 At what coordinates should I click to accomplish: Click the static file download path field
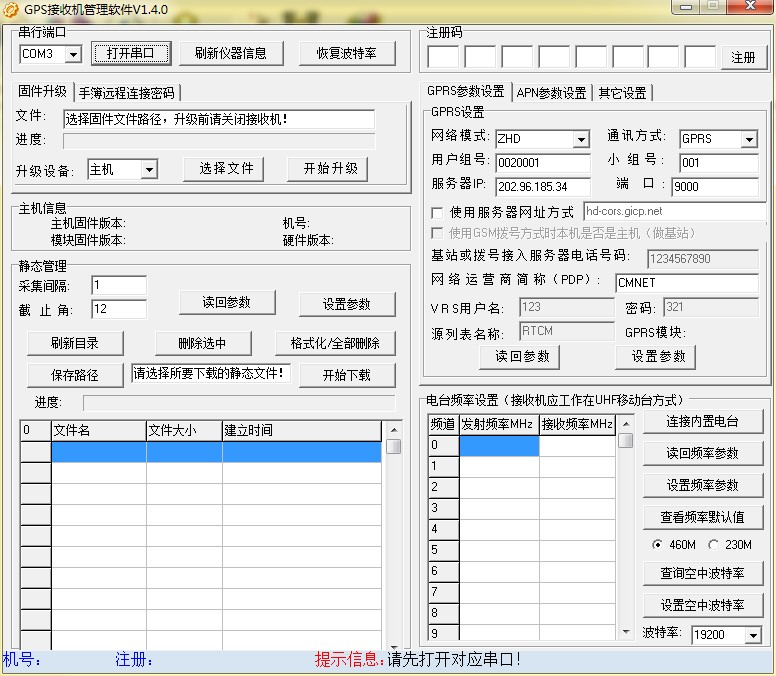coord(211,373)
